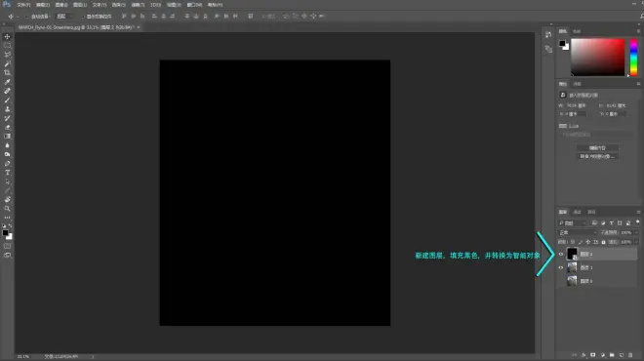Select the Healing Brush tool

8,91
